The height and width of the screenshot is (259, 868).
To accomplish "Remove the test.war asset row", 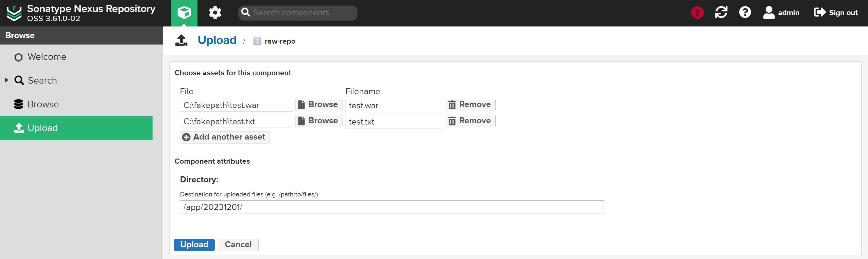I will 470,105.
